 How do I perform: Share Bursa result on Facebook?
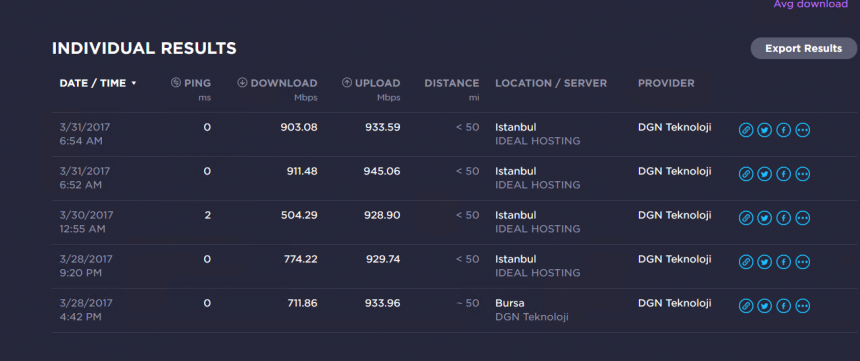pos(784,306)
